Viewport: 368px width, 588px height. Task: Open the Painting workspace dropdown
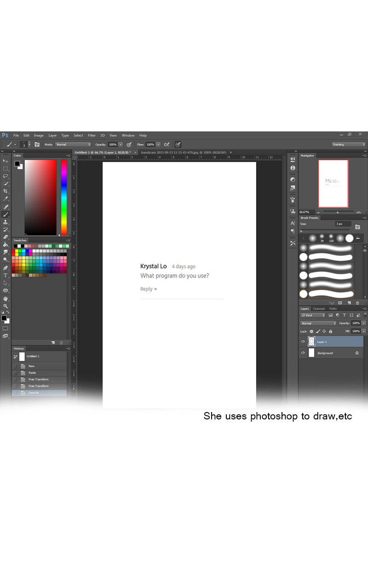pos(349,144)
